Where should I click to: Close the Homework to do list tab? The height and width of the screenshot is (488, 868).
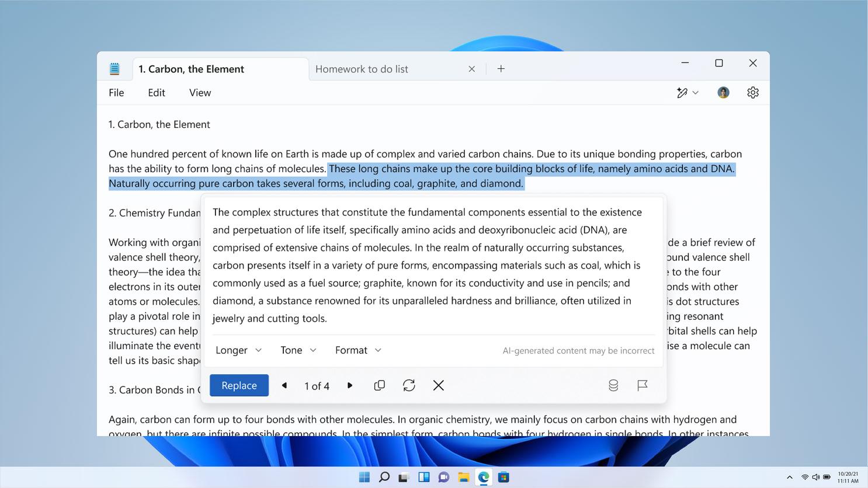pos(472,69)
